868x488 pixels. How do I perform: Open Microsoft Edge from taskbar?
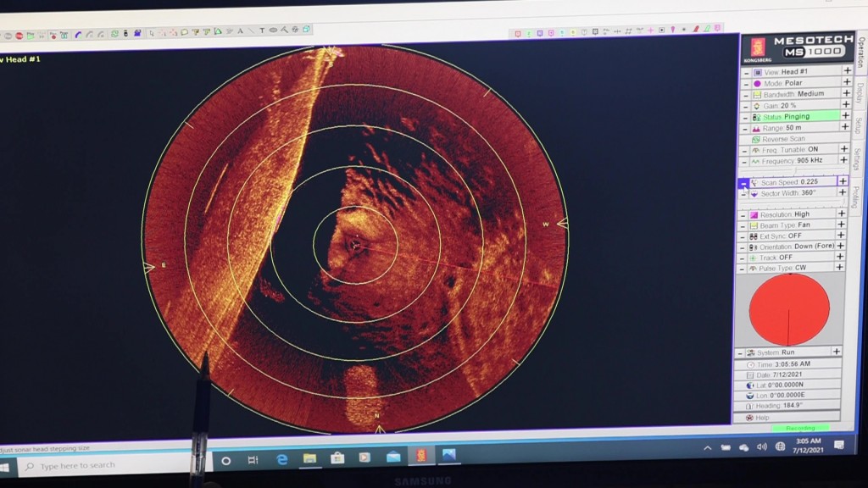(x=282, y=458)
